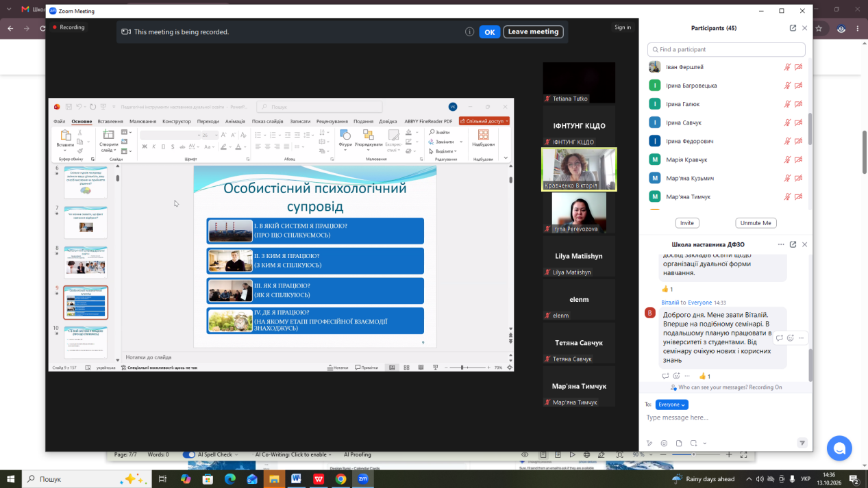Click Paste (Вставити) in the ribbon
The image size is (868, 488).
coord(65,139)
